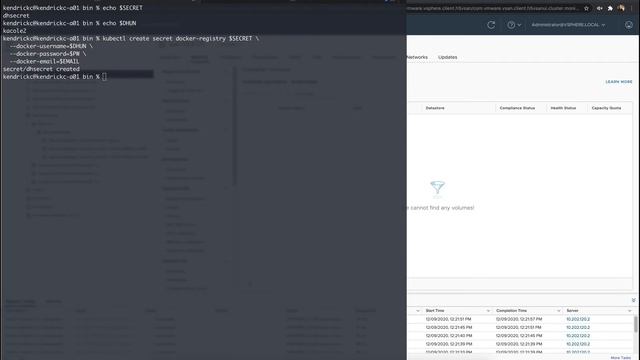This screenshot has width=640, height=360.
Task: Switch to the Updates tab
Action: point(447,57)
